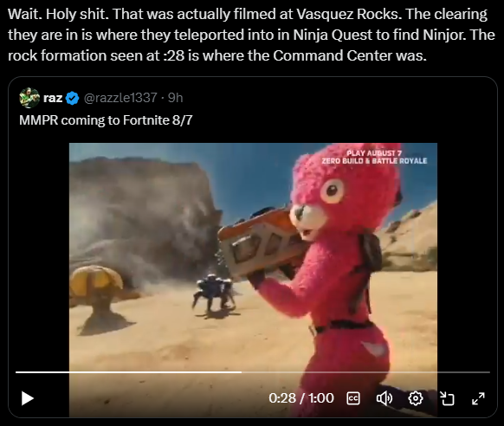This screenshot has height=426, width=504.
Task: Click PLAY AUGUST 7 overlay text in video
Action: point(374,153)
